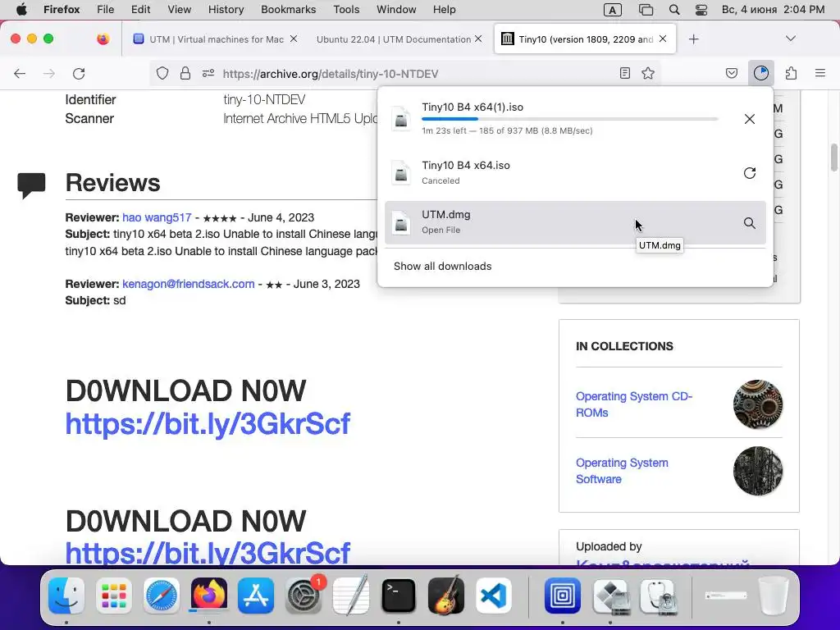Open the File menu
The height and width of the screenshot is (630, 840).
coord(105,10)
